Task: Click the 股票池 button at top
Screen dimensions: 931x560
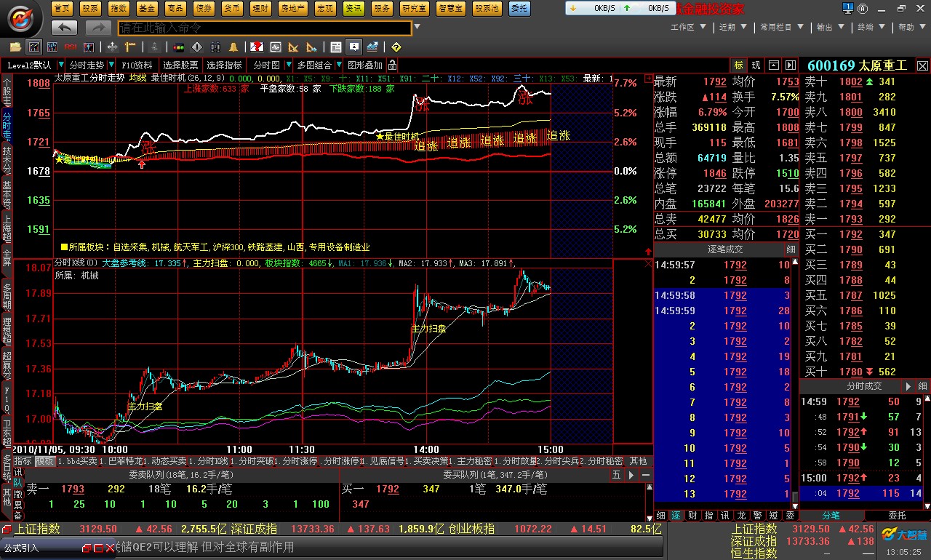Action: tap(487, 8)
